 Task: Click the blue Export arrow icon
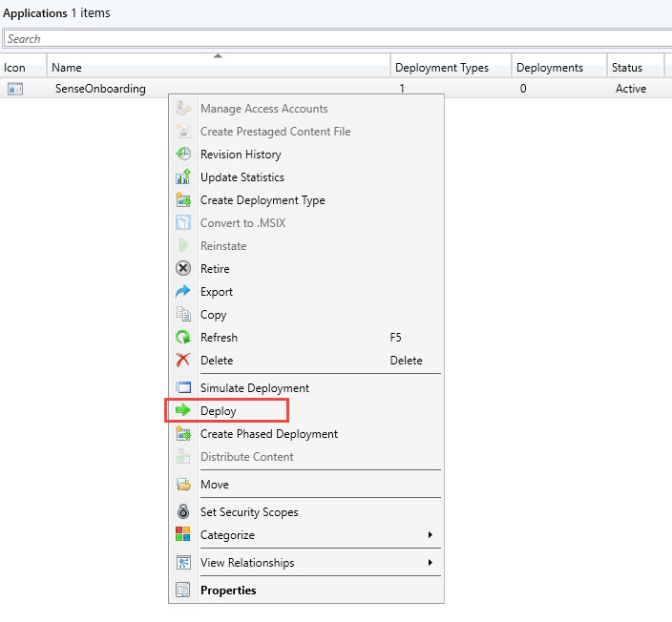tap(184, 292)
